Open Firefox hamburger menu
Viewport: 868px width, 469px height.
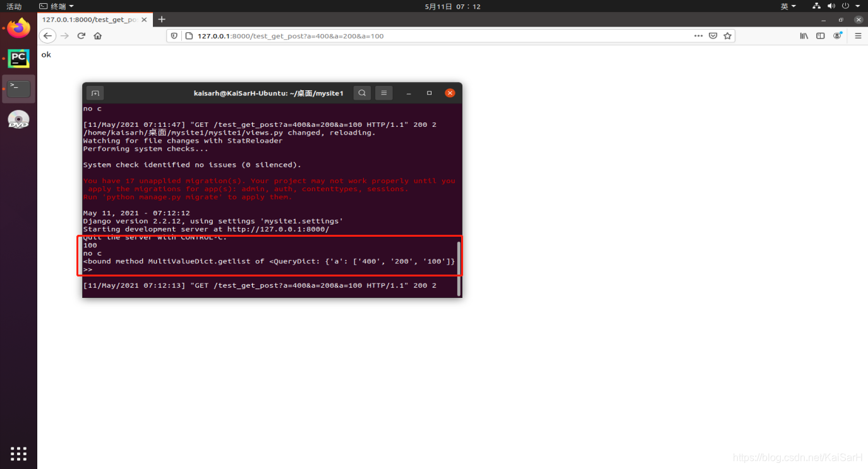858,36
